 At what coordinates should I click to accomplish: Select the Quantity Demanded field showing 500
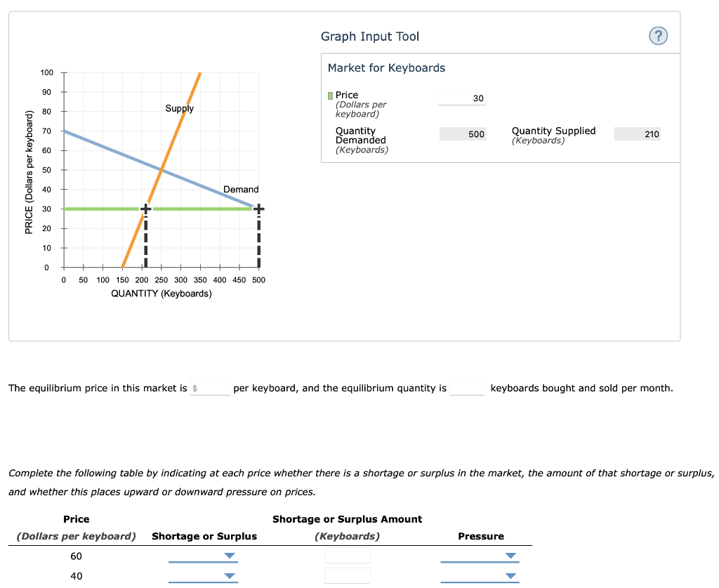tap(463, 133)
